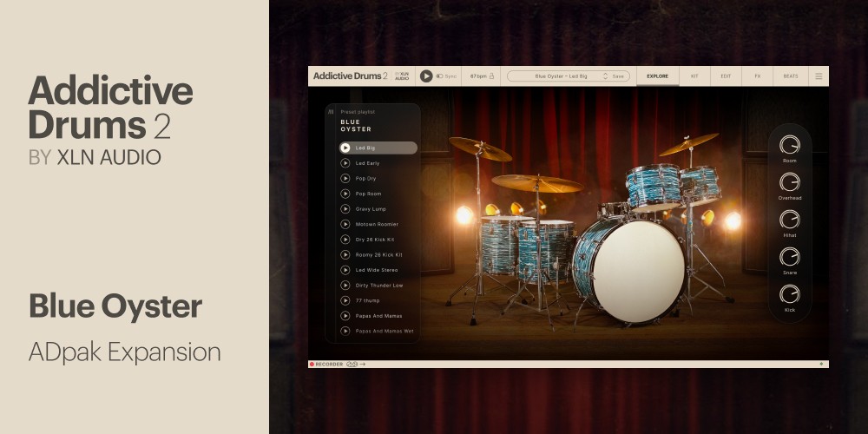Click the Room level knob
The height and width of the screenshot is (434, 868).
click(789, 145)
